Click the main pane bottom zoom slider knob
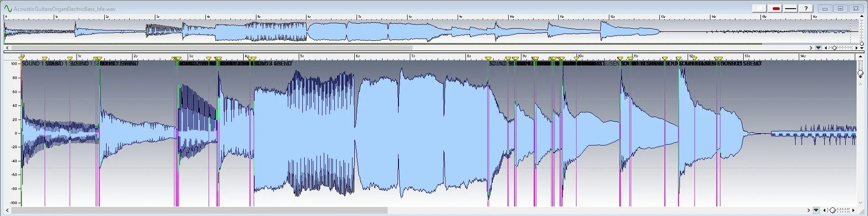 (832, 210)
